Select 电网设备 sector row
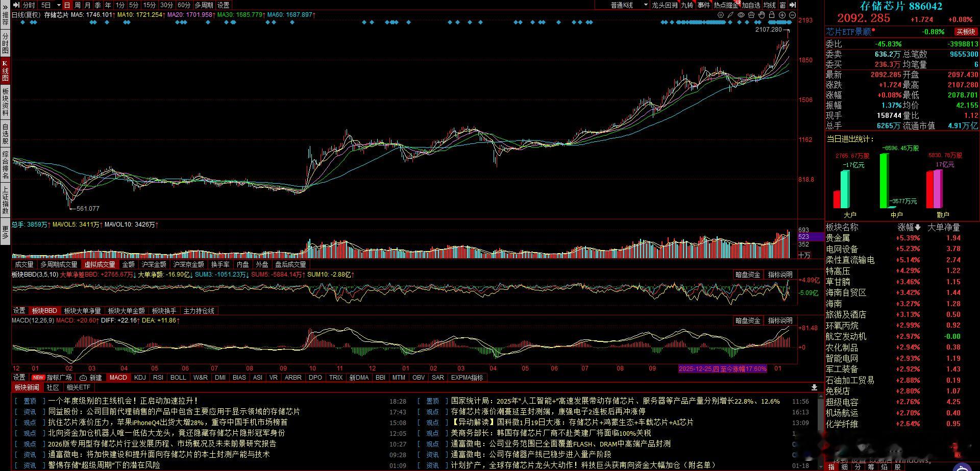The width and height of the screenshot is (980, 471). click(x=901, y=249)
